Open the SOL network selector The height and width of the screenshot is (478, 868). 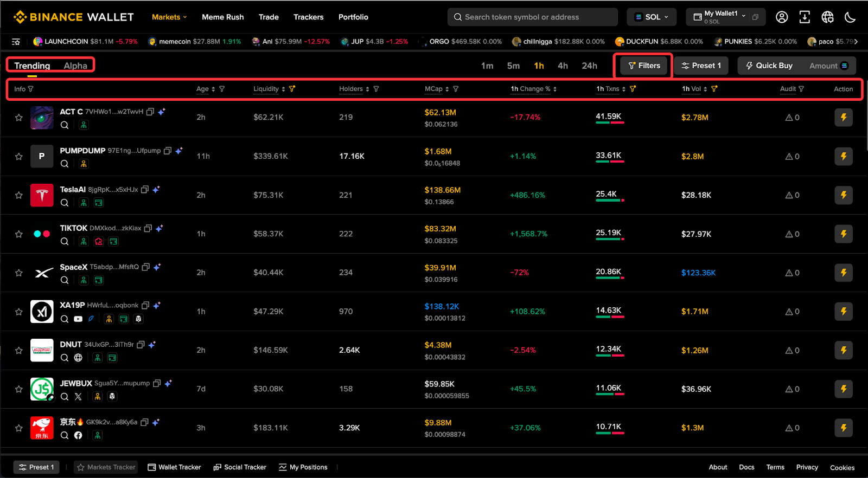652,17
